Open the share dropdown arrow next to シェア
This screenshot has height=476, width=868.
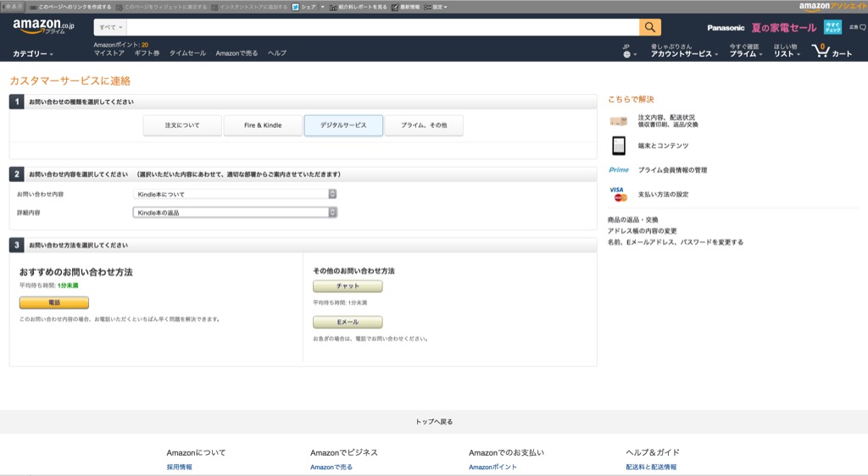[323, 7]
